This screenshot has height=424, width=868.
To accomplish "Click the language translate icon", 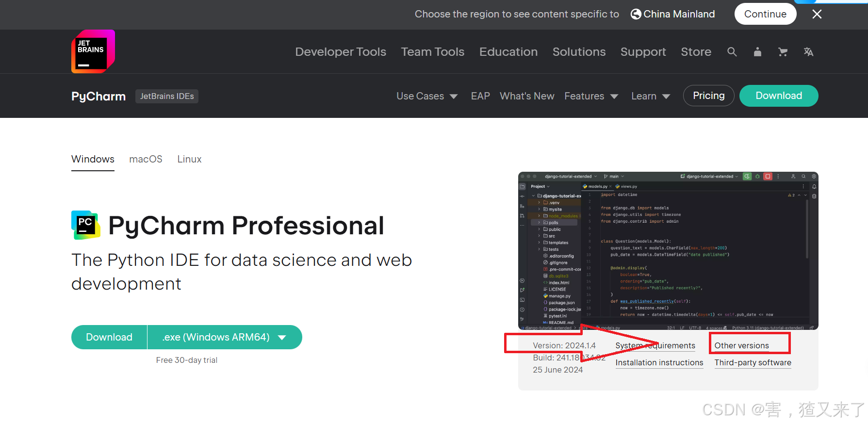I will (808, 52).
